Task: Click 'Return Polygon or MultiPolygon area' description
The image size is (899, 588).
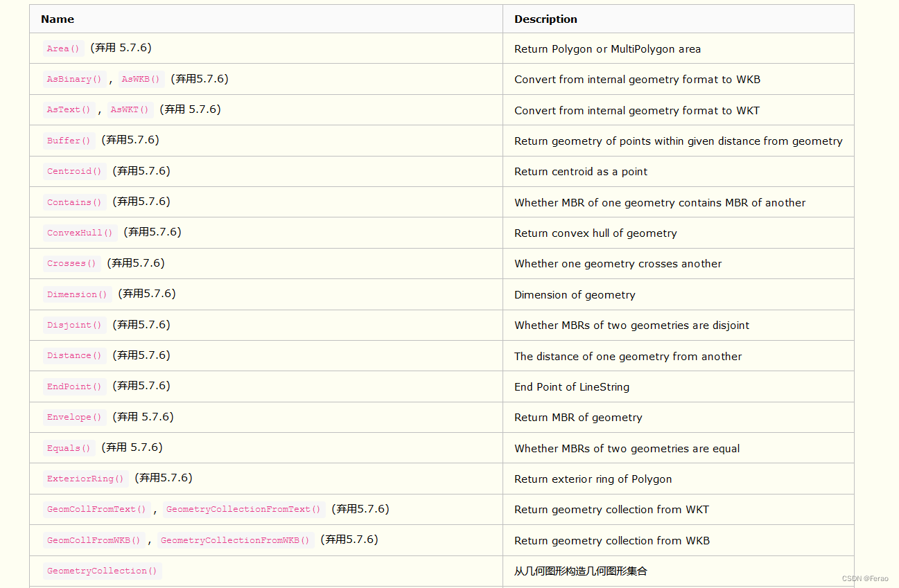Action: [x=607, y=49]
